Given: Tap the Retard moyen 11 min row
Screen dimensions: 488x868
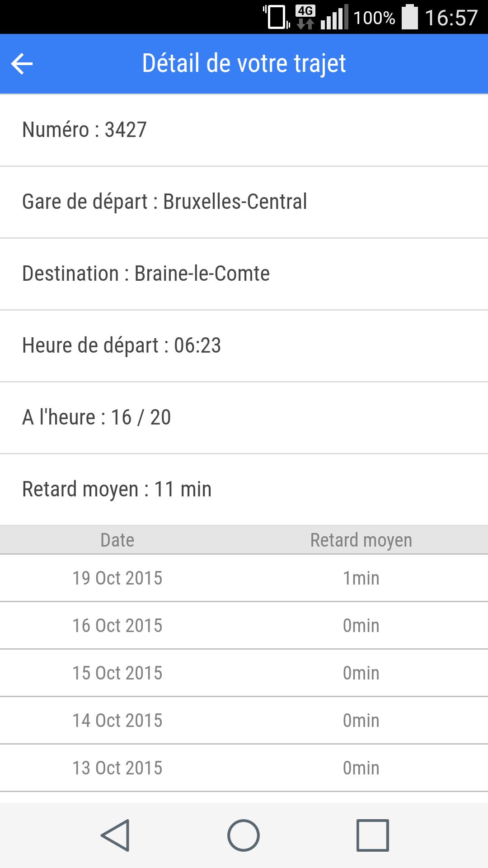Looking at the screenshot, I should coord(244,490).
